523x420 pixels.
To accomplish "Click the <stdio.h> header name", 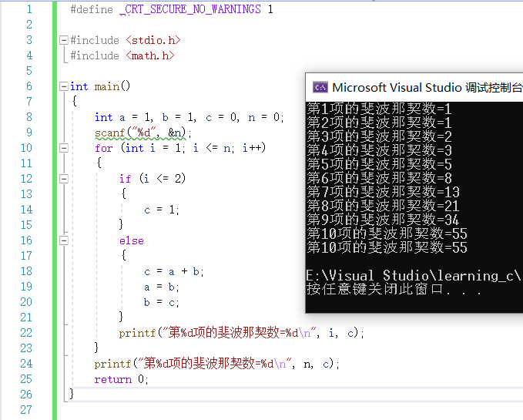I will pyautogui.click(x=153, y=40).
